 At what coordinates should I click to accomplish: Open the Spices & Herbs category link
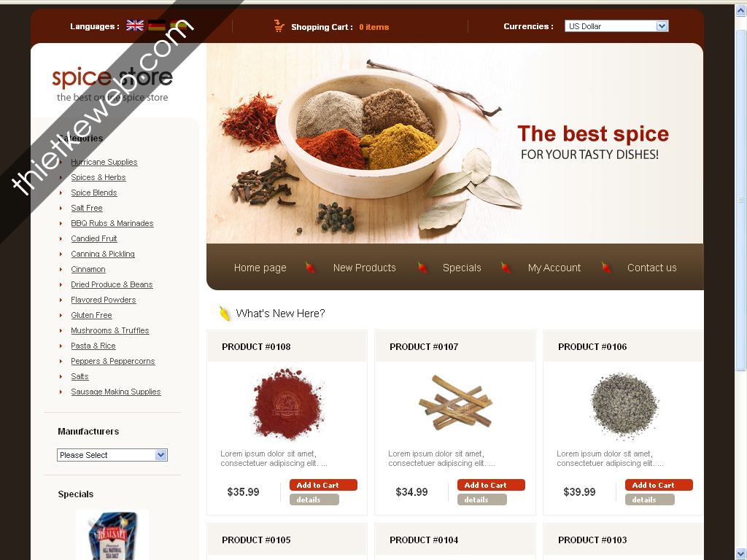[x=98, y=177]
